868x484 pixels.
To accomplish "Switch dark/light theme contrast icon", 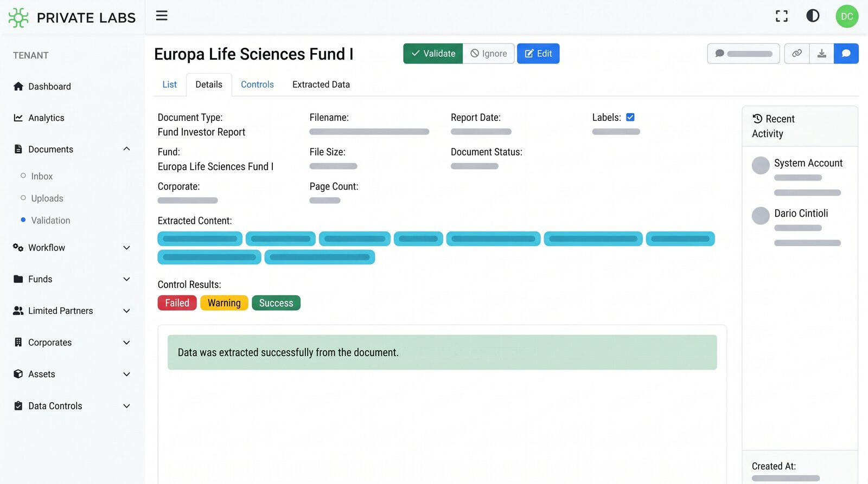I will [813, 16].
